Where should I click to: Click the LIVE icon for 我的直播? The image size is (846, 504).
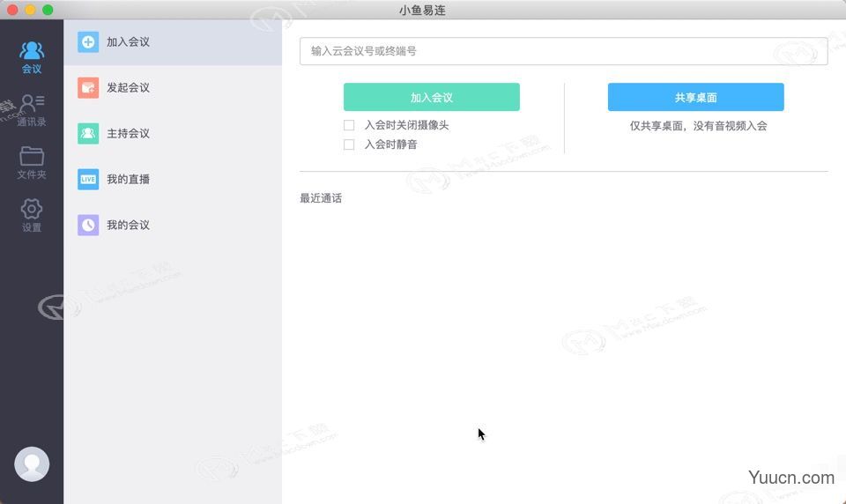[x=88, y=179]
